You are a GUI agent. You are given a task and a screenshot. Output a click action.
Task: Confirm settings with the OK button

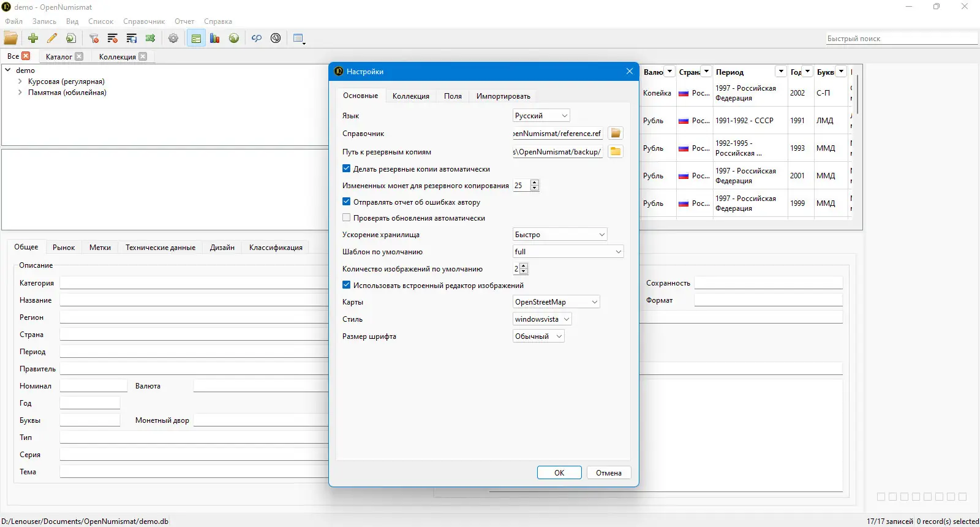559,472
